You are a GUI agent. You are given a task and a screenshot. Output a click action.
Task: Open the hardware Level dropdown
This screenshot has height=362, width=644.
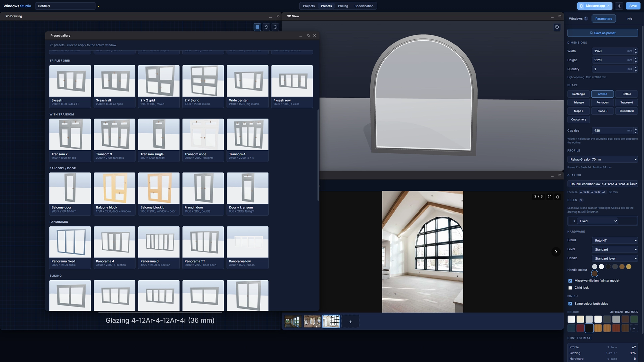tap(615, 249)
